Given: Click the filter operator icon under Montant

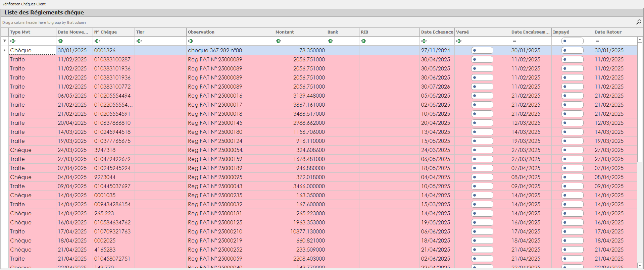Looking at the screenshot, I should pyautogui.click(x=278, y=41).
